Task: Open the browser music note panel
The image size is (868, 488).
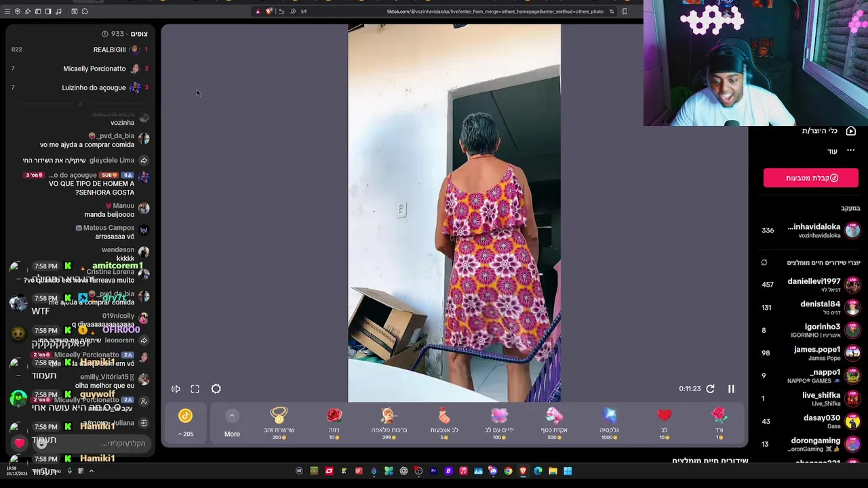Action: pyautogui.click(x=58, y=12)
